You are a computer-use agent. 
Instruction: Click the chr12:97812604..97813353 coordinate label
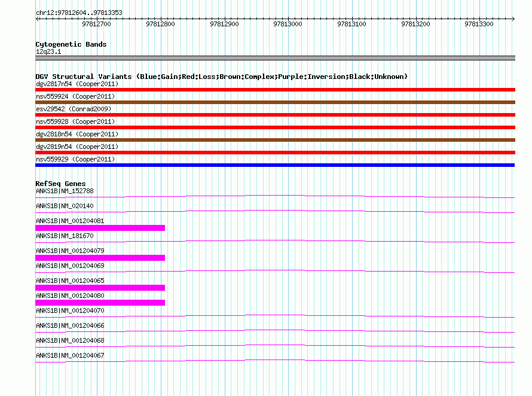click(x=79, y=13)
